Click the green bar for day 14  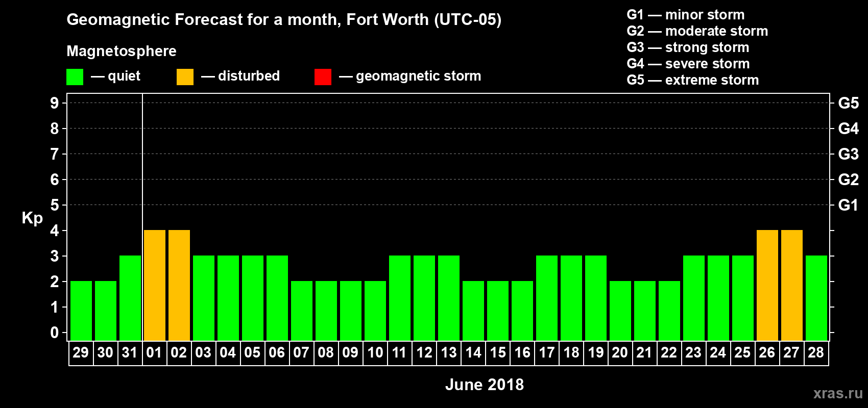click(x=473, y=311)
